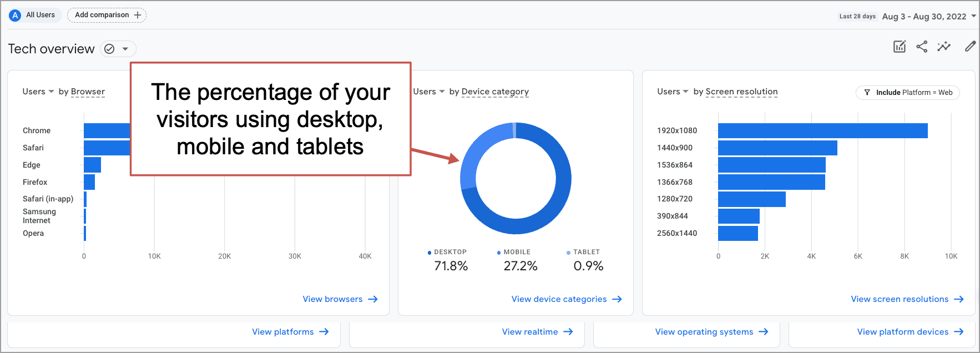
Task: Open Users metric dropdown in Browser card
Action: 38,92
